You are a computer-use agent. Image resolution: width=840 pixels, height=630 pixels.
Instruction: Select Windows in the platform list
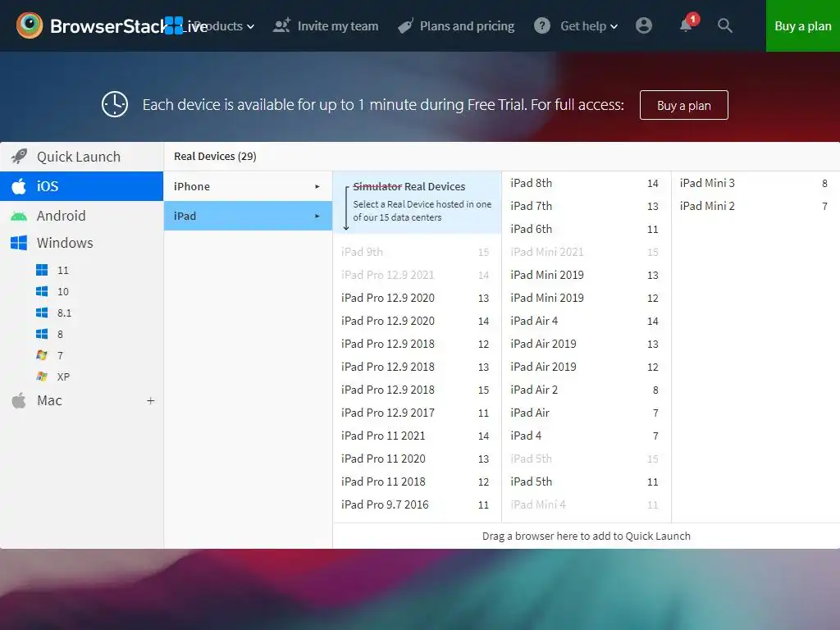point(81,243)
